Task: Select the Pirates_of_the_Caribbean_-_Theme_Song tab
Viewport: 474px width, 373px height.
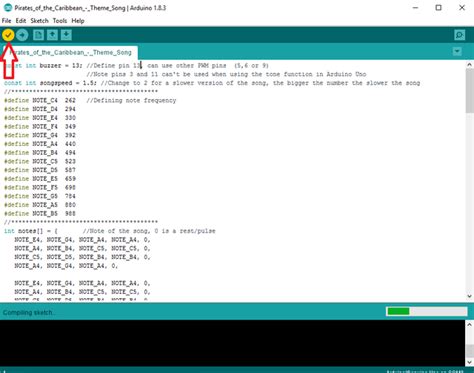Action: (70, 52)
